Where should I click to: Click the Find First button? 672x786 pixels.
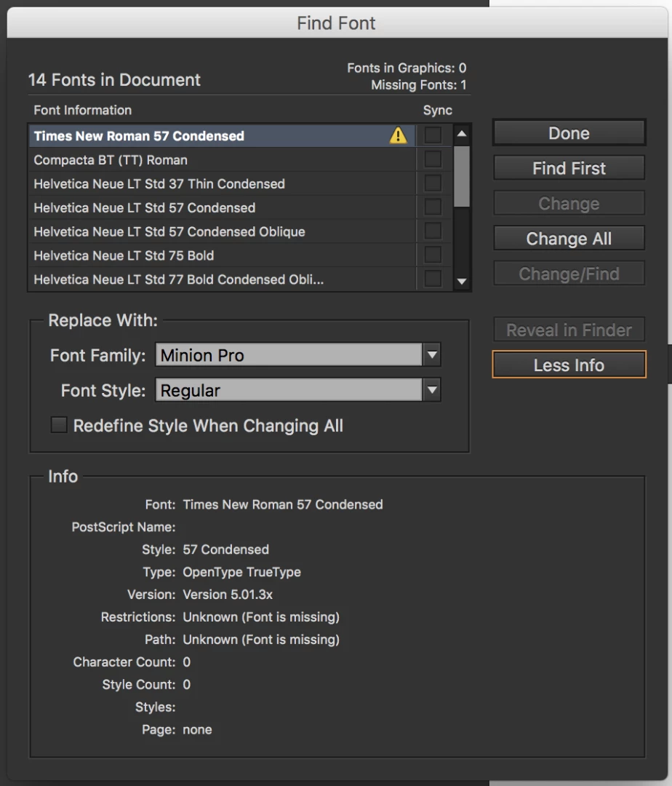[x=569, y=168]
